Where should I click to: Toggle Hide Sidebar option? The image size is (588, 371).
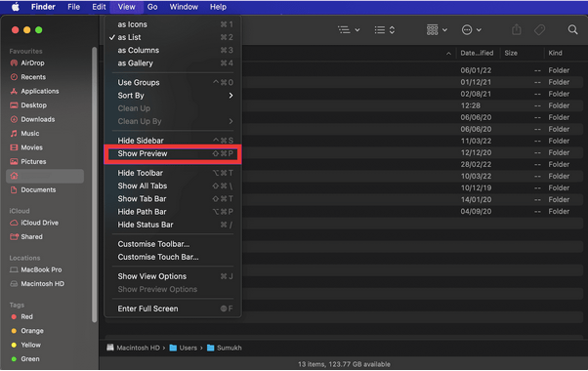point(173,141)
